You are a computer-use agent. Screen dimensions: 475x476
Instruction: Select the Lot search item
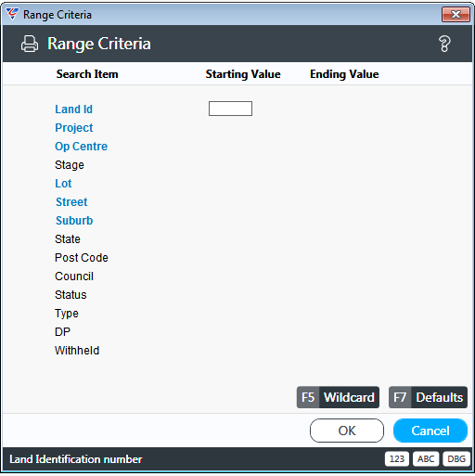point(63,184)
